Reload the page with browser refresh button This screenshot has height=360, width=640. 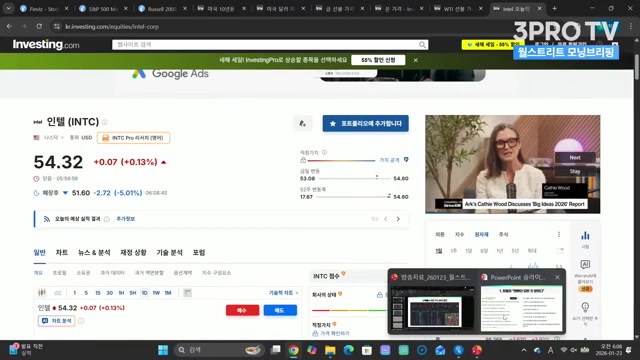click(39, 26)
